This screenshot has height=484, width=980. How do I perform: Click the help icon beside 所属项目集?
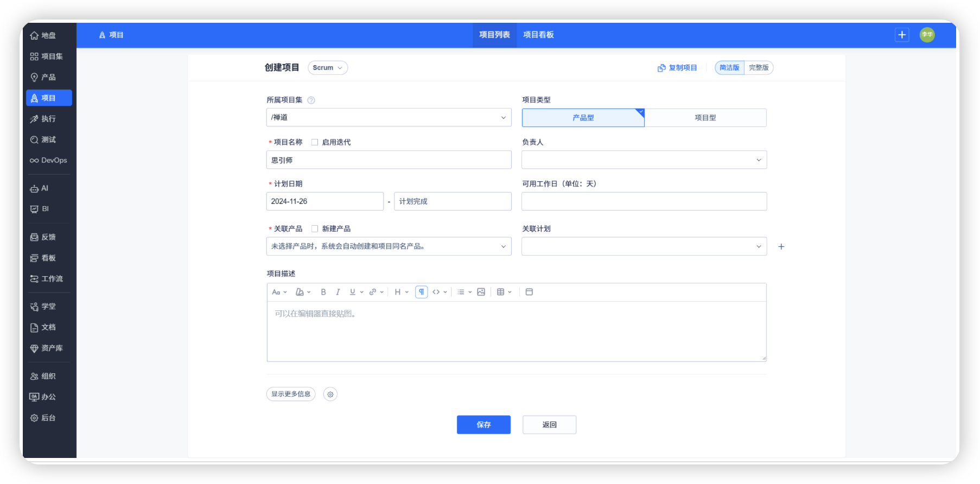311,100
